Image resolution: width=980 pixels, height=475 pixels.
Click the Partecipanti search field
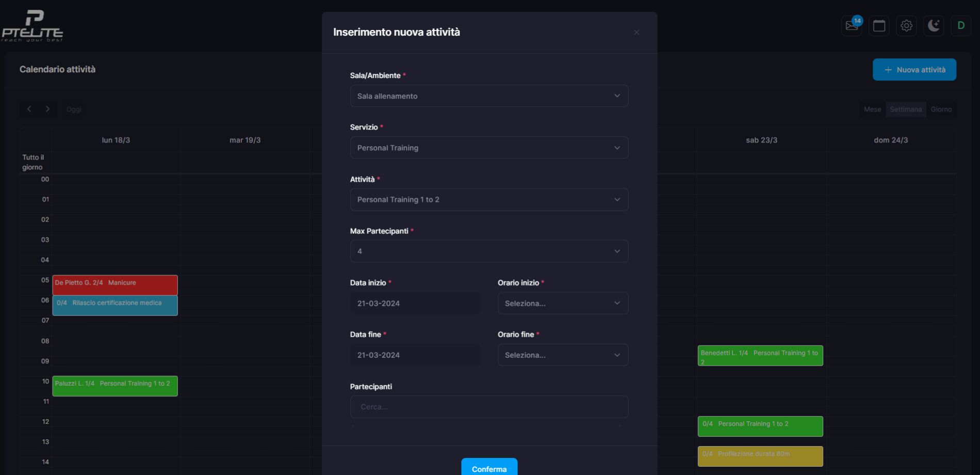click(x=489, y=407)
